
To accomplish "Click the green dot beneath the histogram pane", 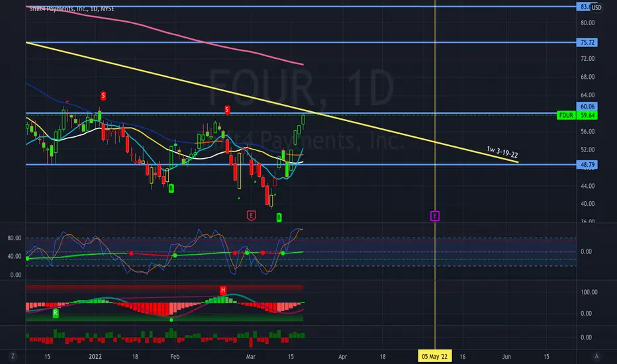I will pos(171,320).
